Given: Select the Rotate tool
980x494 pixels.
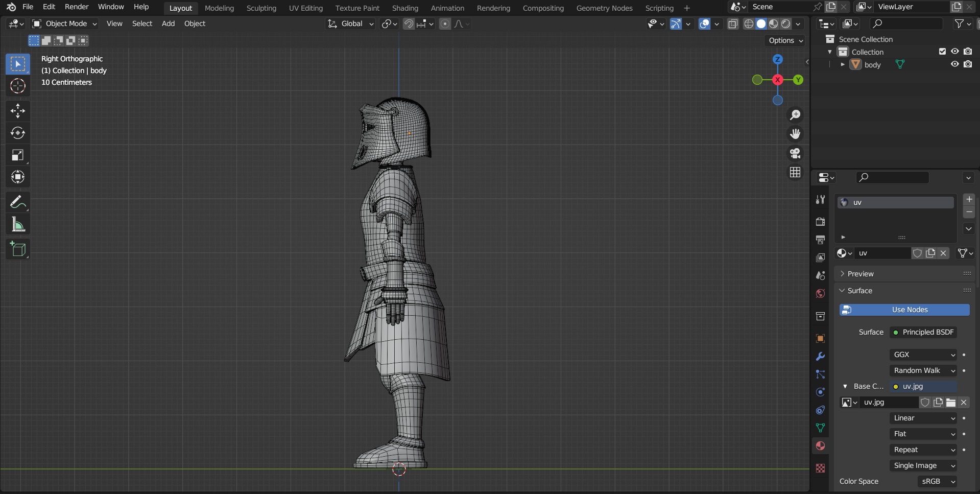Looking at the screenshot, I should coord(18,133).
